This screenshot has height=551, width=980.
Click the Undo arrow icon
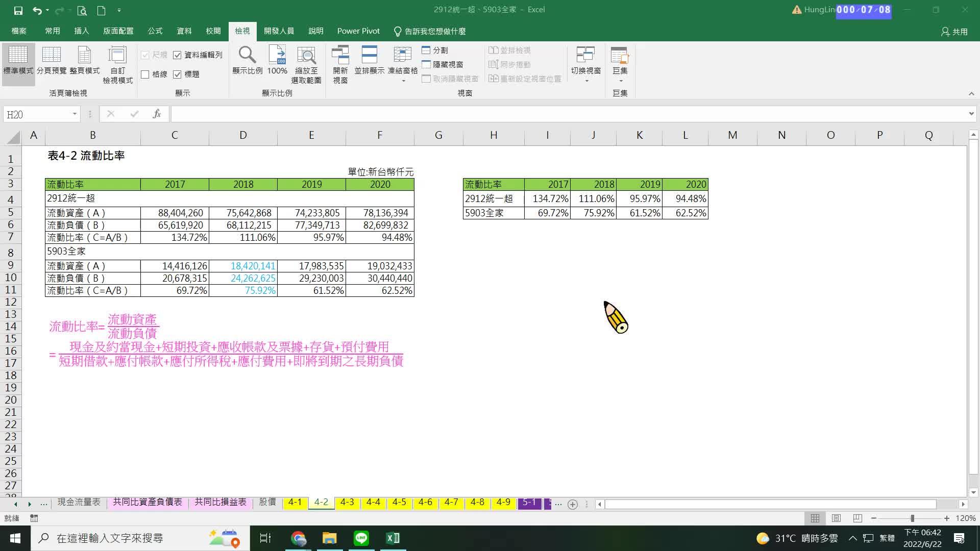[37, 10]
